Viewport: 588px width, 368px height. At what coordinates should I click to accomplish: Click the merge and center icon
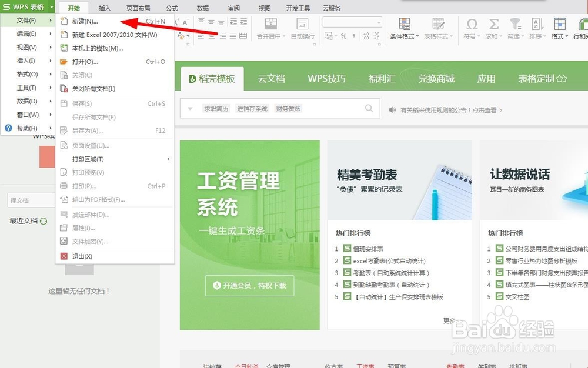point(270,24)
